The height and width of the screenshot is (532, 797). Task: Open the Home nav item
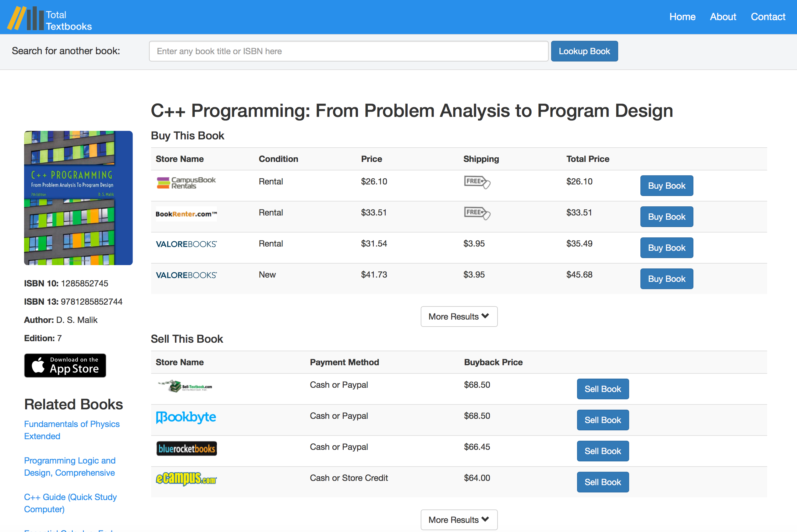tap(682, 17)
